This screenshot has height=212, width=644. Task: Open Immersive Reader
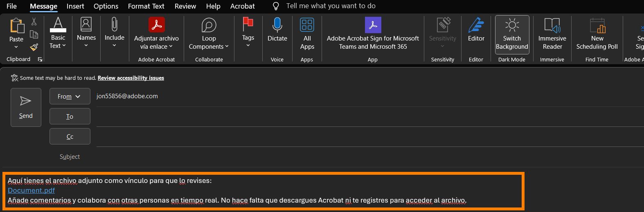(552, 34)
